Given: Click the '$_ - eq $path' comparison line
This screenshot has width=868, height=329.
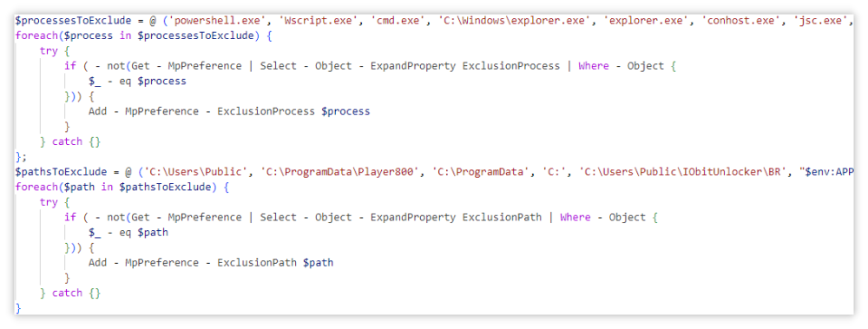Looking at the screenshot, I should click(128, 233).
